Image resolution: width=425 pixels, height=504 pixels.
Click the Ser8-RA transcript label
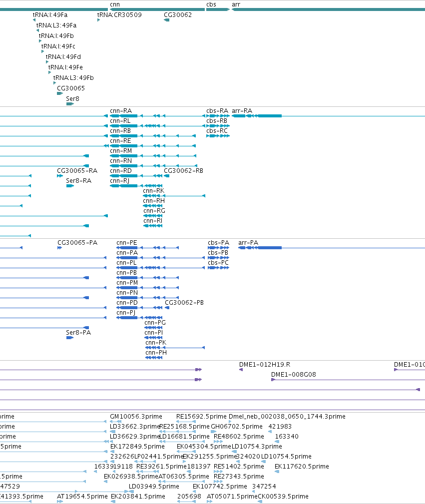[x=79, y=181]
